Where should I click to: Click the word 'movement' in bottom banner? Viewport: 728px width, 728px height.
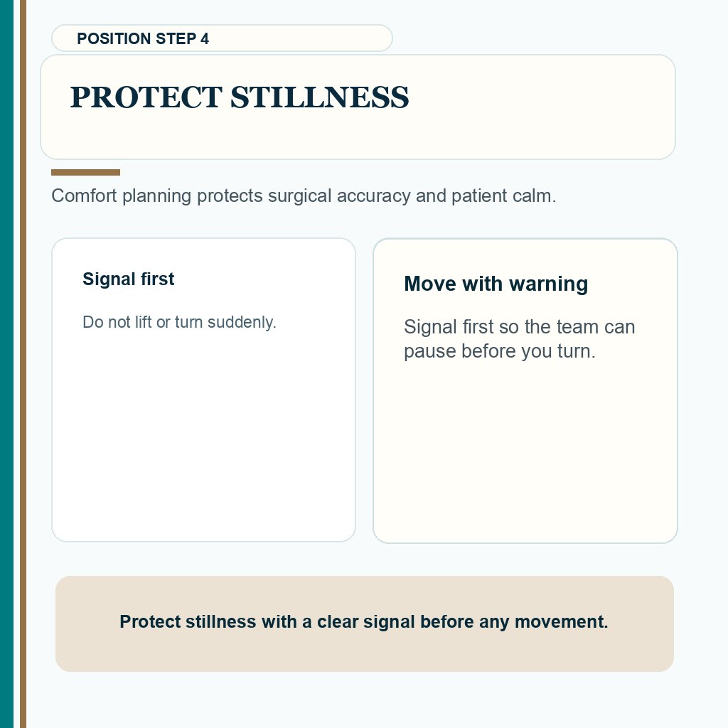point(562,621)
